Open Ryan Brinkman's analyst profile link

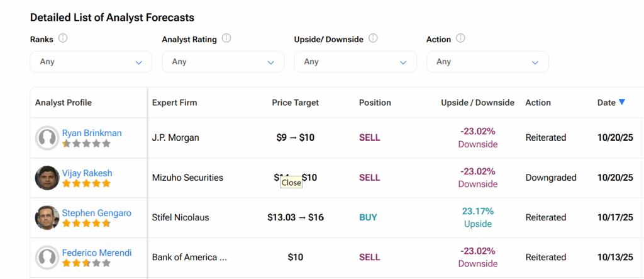point(92,133)
